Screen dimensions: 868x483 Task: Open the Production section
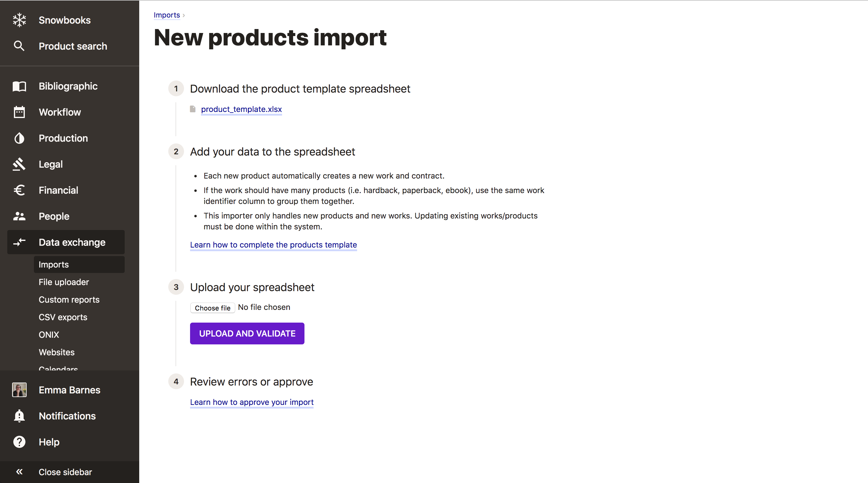[64, 138]
